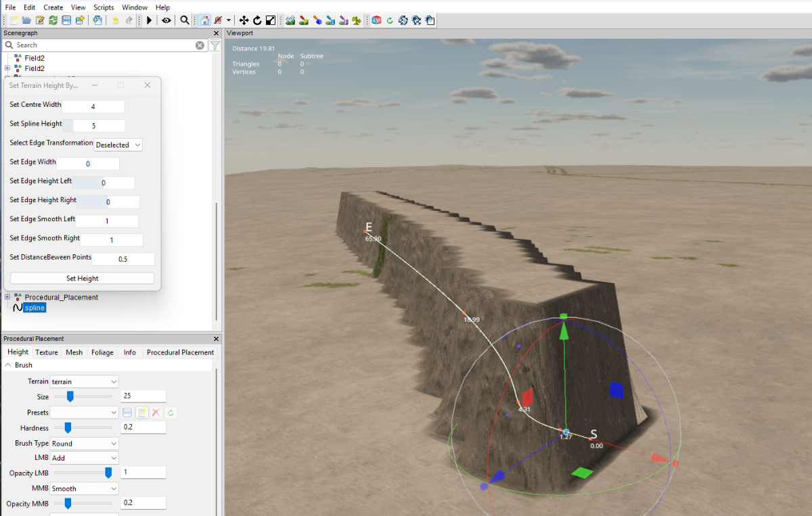
Task: Select the move translate tool icon
Action: pos(244,20)
